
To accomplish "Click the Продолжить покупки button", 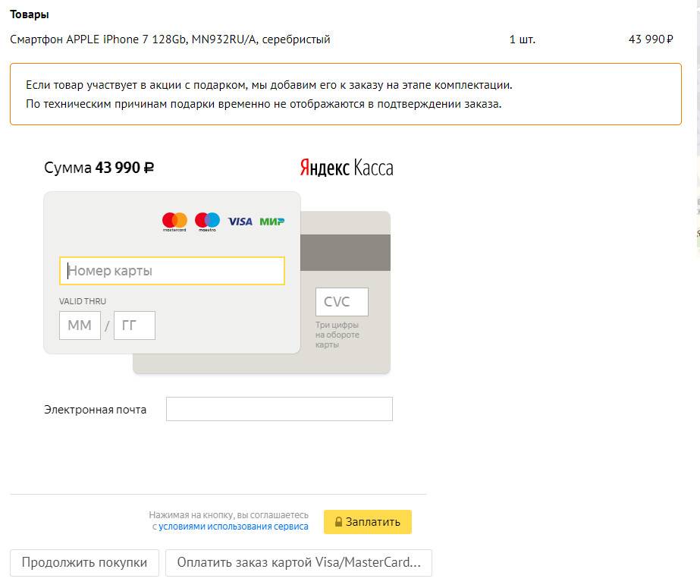I will 84,563.
